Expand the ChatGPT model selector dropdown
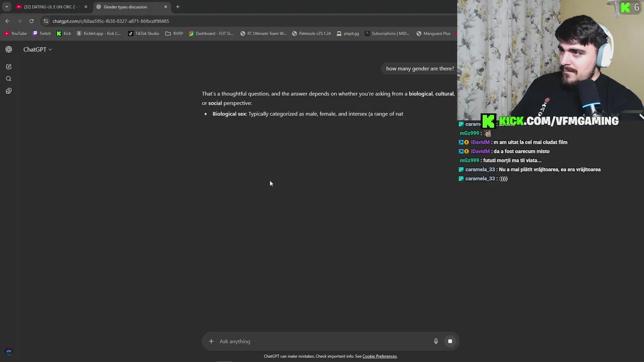 click(x=38, y=49)
